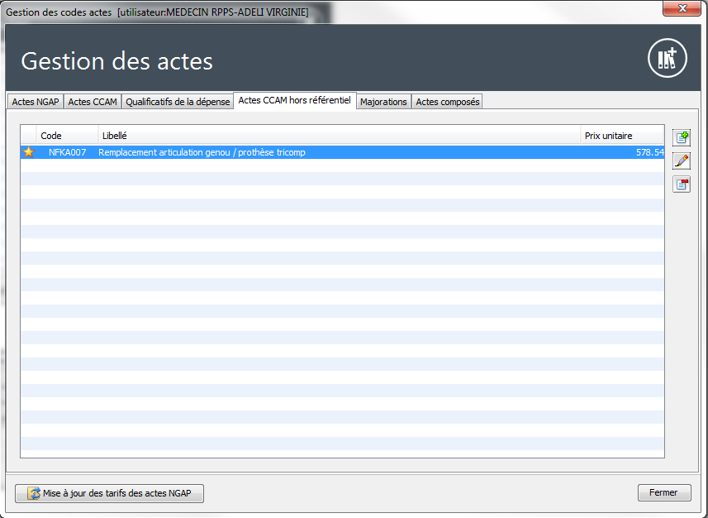The width and height of the screenshot is (708, 518).
Task: Switch to the Actes NGAP tab
Action: click(35, 102)
